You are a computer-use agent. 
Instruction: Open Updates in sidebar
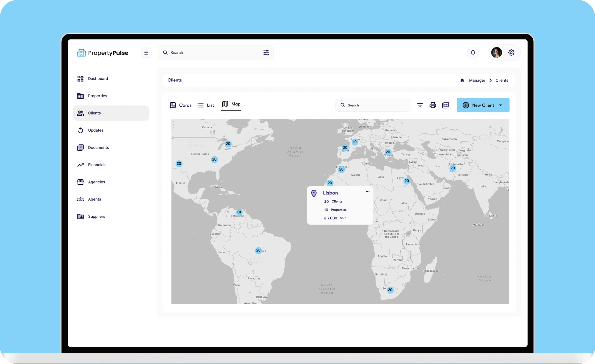tap(111, 130)
